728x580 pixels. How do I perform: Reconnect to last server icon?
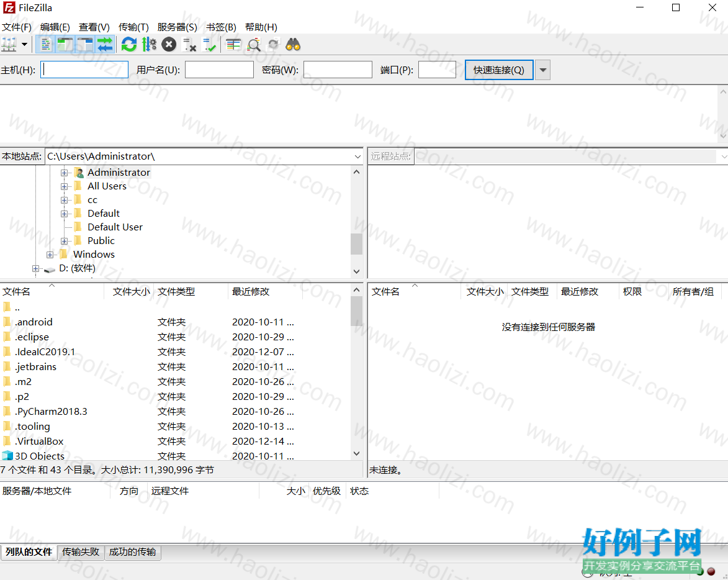coord(209,45)
